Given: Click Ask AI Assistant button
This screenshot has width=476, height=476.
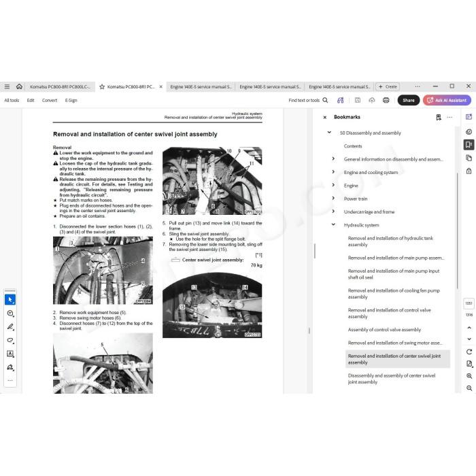Looking at the screenshot, I should pyautogui.click(x=447, y=100).
